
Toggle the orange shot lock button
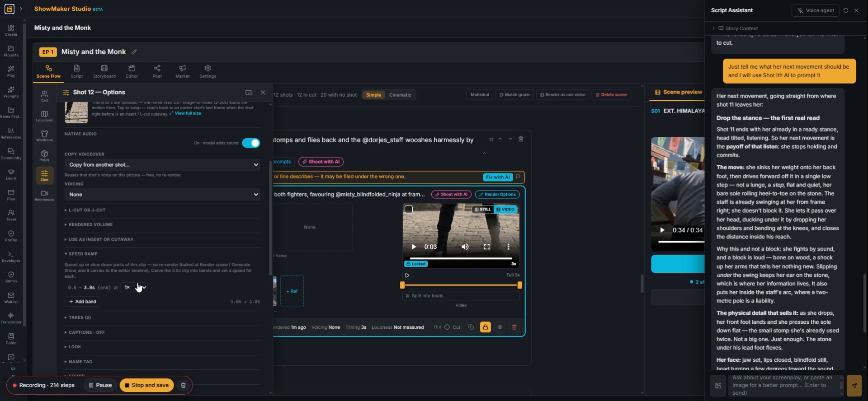(485, 327)
